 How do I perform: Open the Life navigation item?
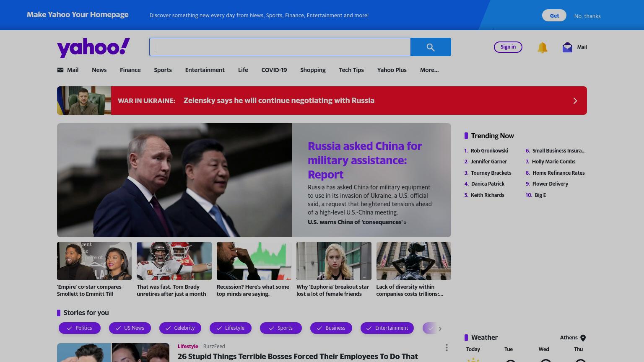243,70
